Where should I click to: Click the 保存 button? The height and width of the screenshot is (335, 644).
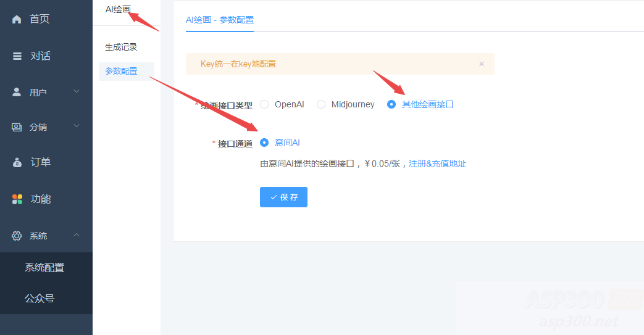[283, 197]
